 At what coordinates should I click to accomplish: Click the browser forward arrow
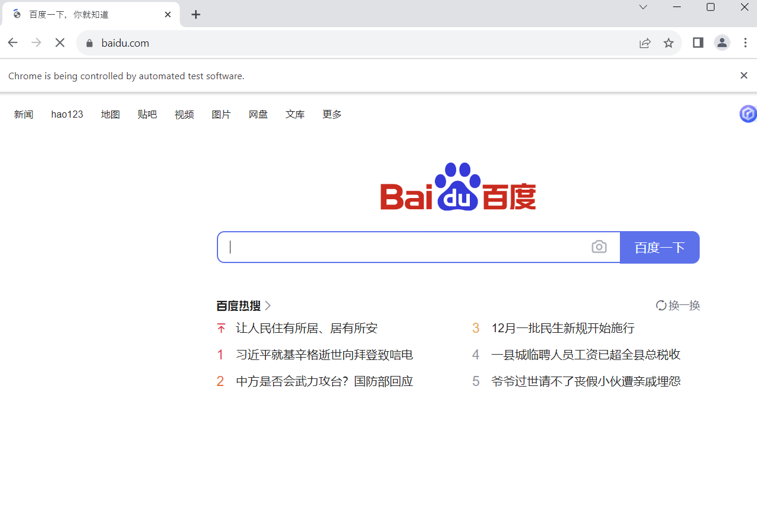tap(37, 43)
